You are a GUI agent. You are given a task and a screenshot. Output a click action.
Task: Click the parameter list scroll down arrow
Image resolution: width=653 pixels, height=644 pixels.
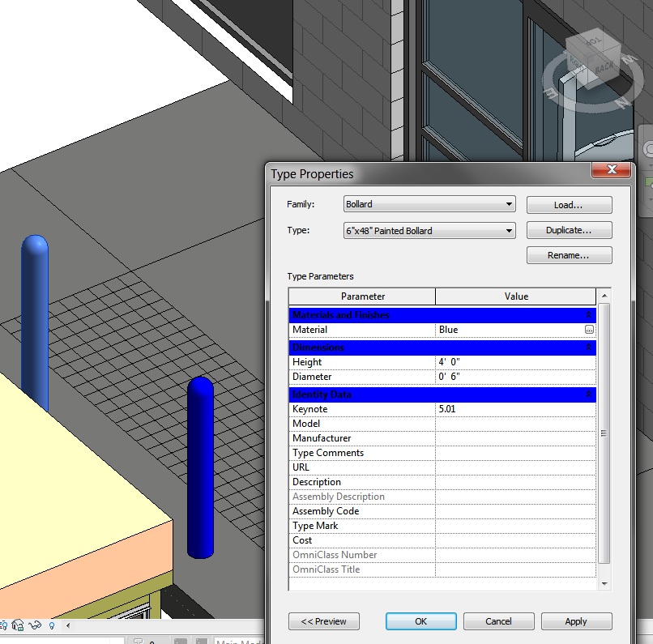(x=604, y=584)
